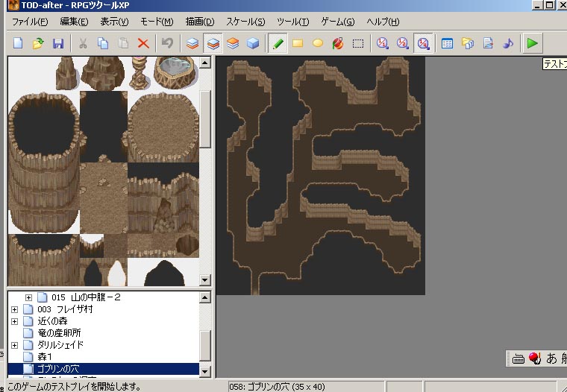This screenshot has height=392, width=567.
Task: Click the New Project icon
Action: point(18,43)
